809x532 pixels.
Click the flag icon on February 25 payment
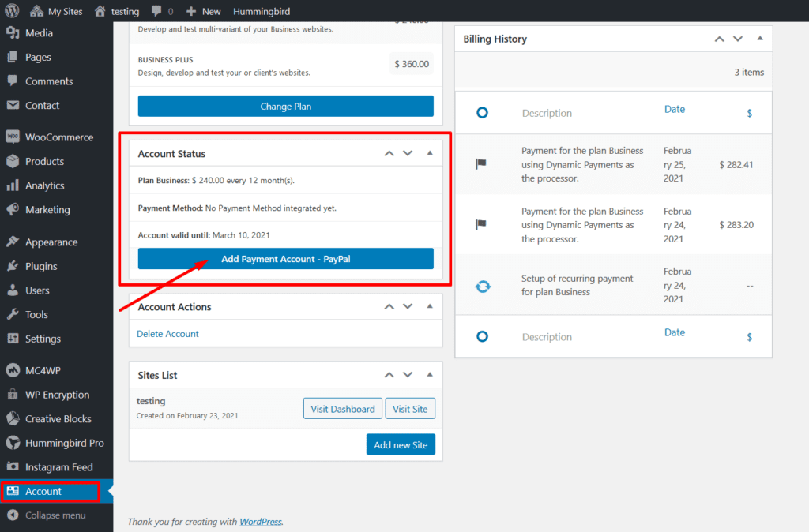(x=481, y=164)
